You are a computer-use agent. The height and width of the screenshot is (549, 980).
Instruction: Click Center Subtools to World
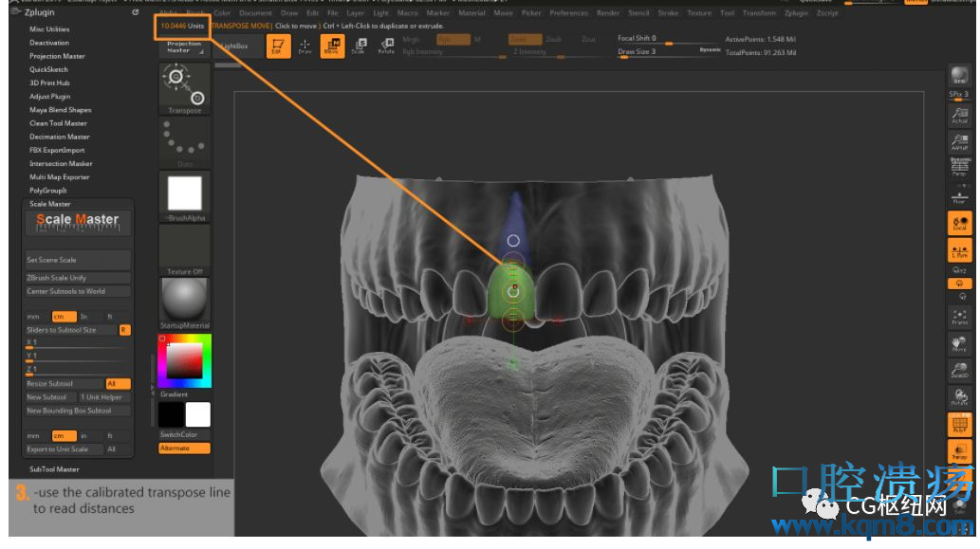point(78,292)
